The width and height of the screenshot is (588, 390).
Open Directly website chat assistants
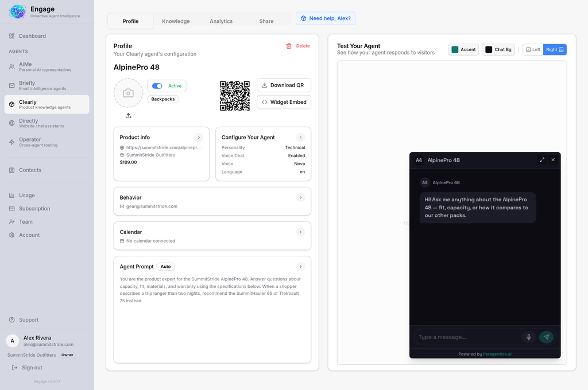click(47, 123)
